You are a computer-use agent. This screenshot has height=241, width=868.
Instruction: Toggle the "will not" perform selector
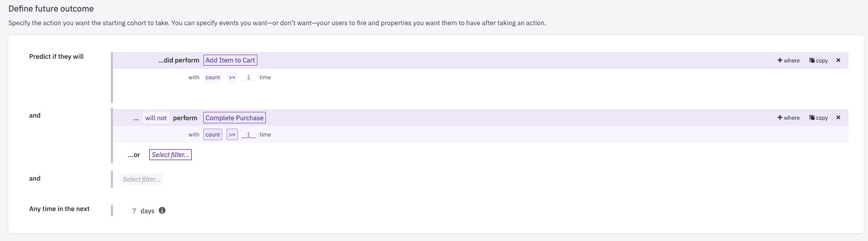coord(156,118)
